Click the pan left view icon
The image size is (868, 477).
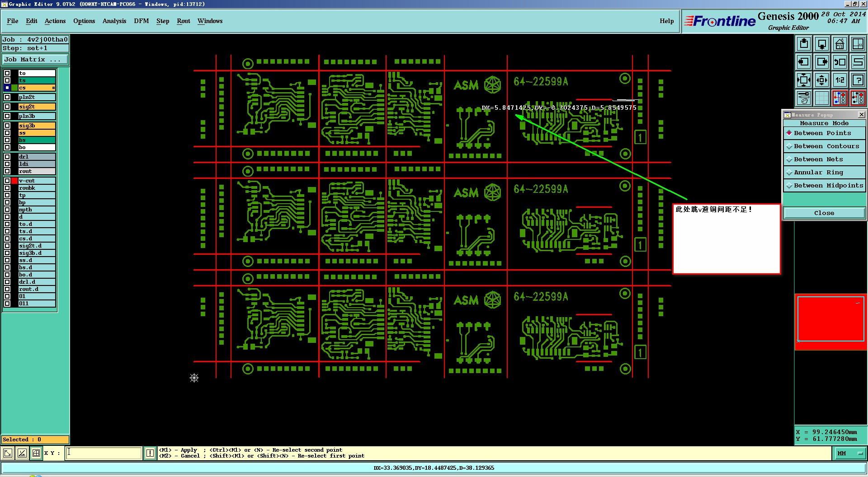point(804,62)
